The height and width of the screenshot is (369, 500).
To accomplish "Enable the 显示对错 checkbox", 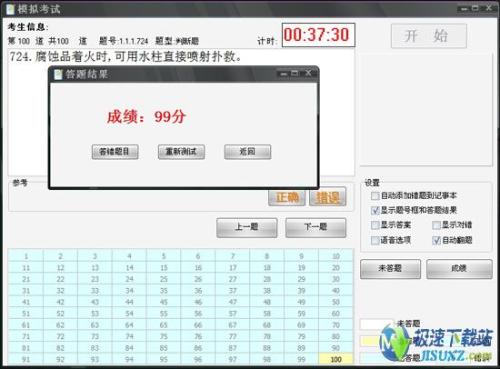I will (436, 225).
